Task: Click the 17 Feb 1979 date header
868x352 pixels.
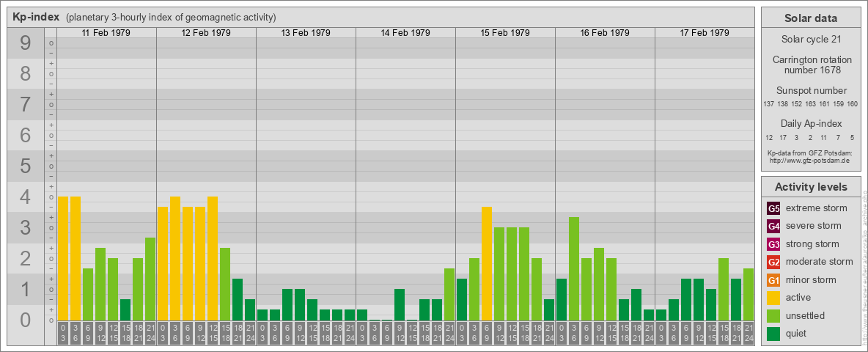Action: [704, 33]
